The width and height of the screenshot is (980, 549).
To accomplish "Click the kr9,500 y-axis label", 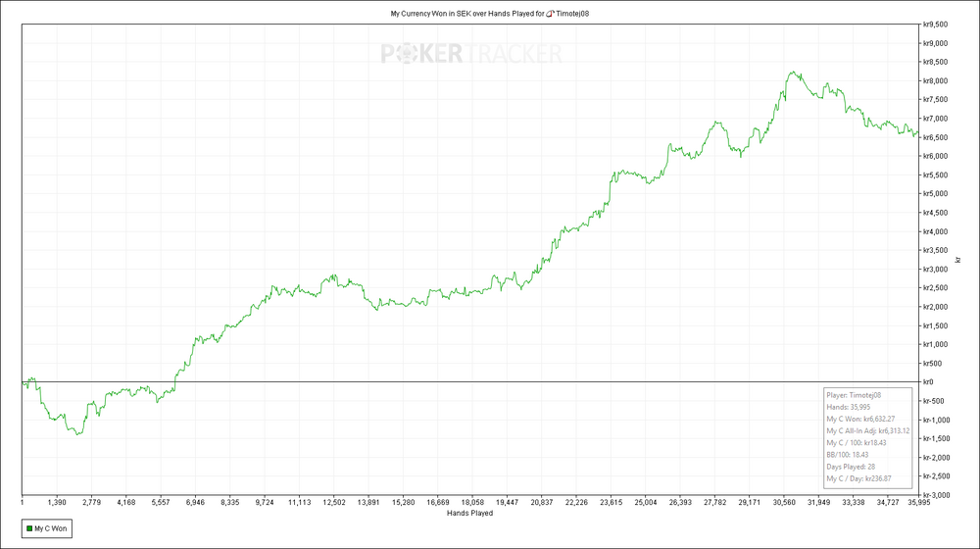I will pos(935,25).
